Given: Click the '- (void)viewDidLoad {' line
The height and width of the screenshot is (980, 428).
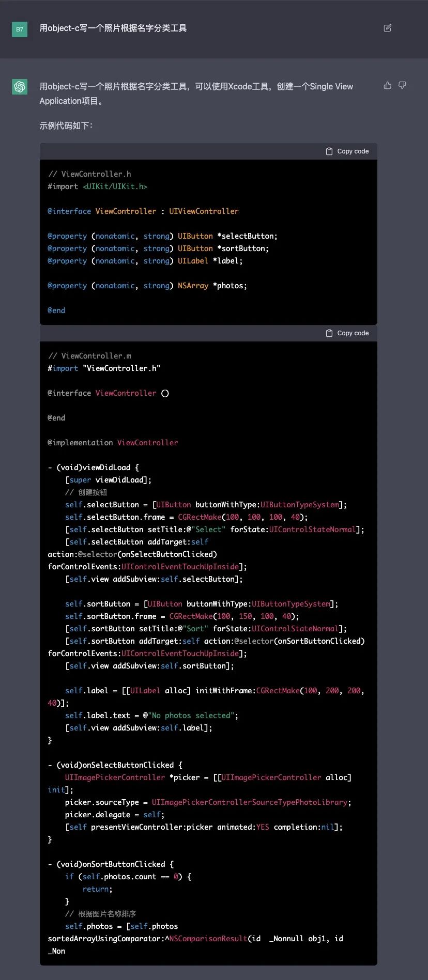Looking at the screenshot, I should point(93,468).
